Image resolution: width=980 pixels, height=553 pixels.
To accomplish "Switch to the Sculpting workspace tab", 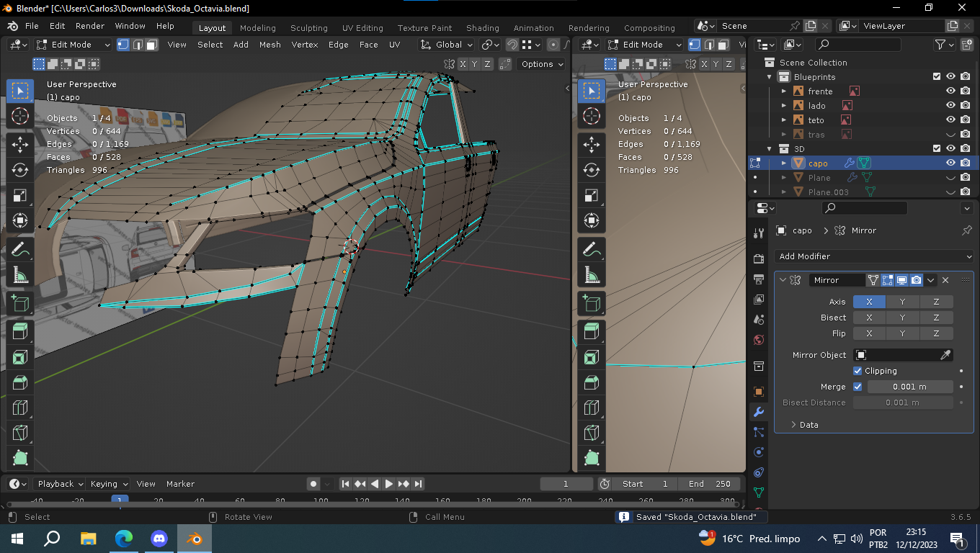I will [x=308, y=28].
